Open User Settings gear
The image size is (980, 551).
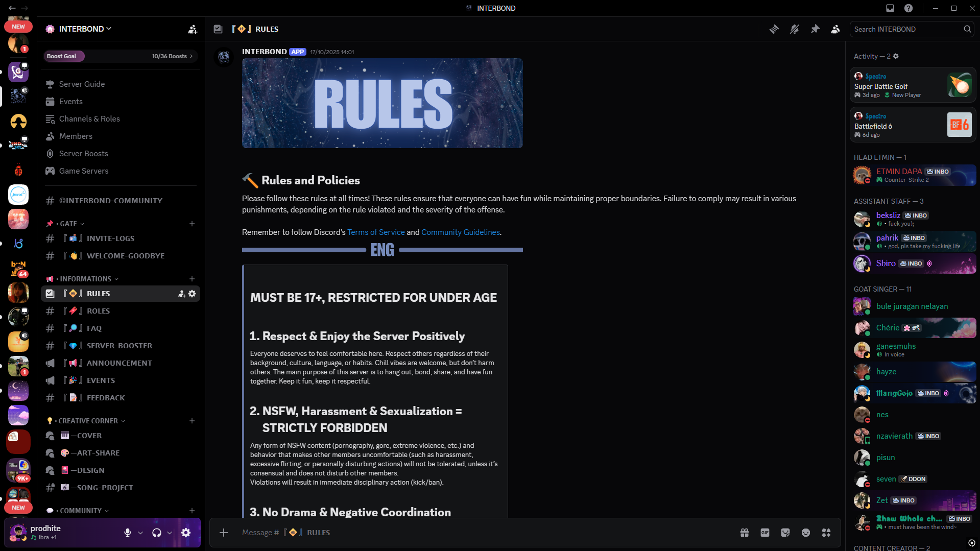(x=186, y=533)
